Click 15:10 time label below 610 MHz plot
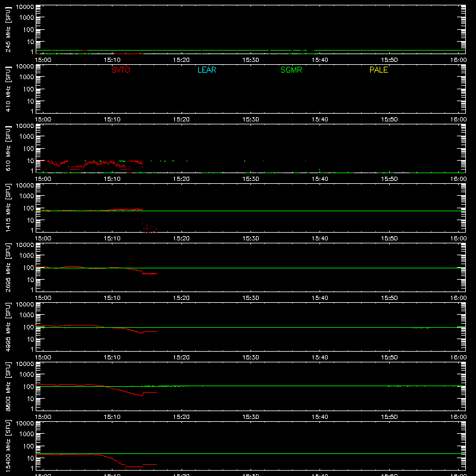 [112, 179]
